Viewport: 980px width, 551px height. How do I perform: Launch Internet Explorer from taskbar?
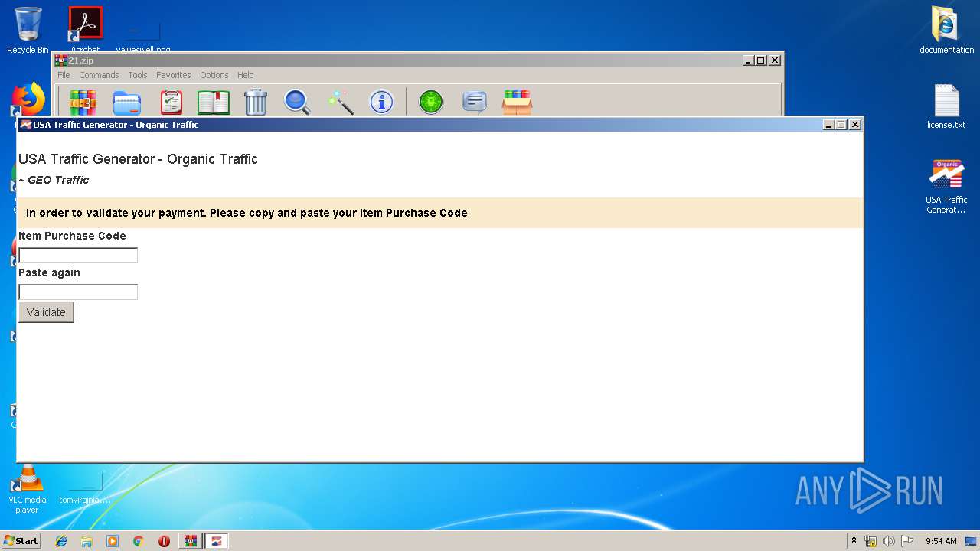(61, 541)
